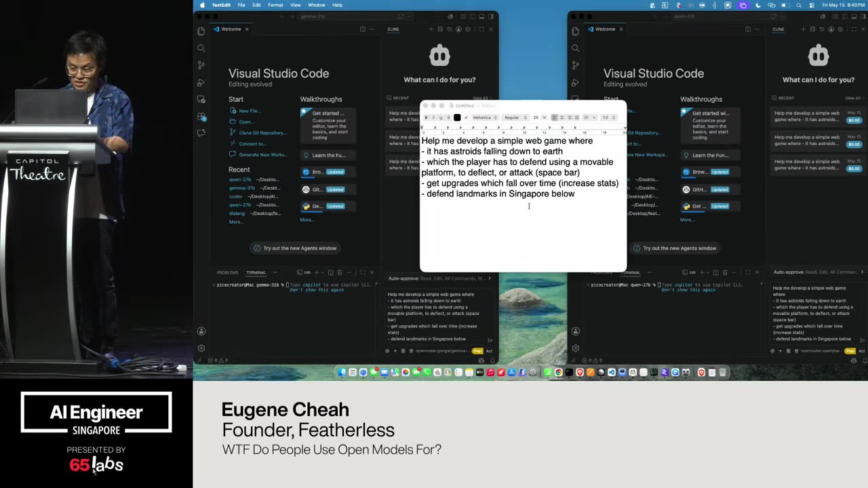This screenshot has height=488, width=868.
Task: Switch to PROBLEMS tab in left window
Action: (x=227, y=272)
